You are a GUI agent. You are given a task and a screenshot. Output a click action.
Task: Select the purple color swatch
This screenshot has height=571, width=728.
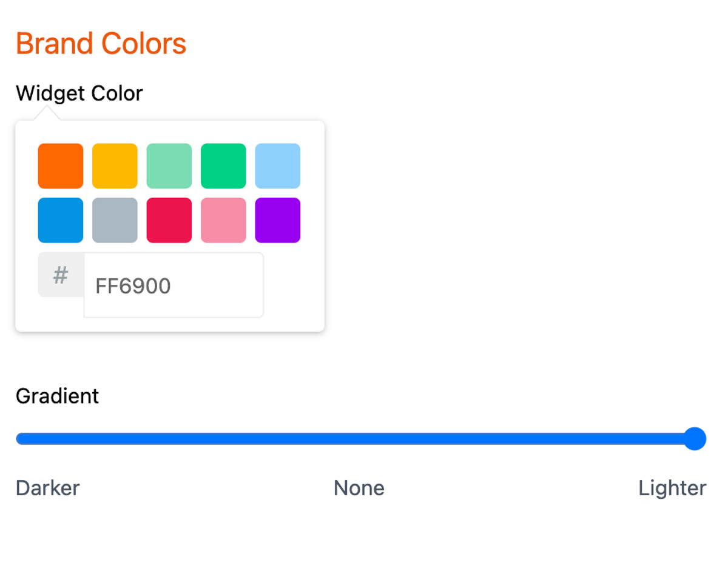tap(277, 220)
